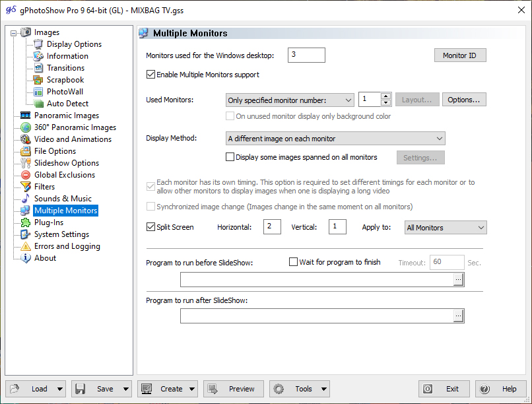
Task: Click the Slideshow Options tools icon
Action: [26, 163]
